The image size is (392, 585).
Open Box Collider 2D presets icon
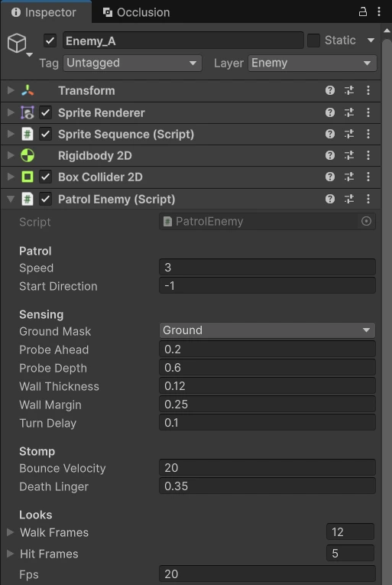[x=349, y=177]
